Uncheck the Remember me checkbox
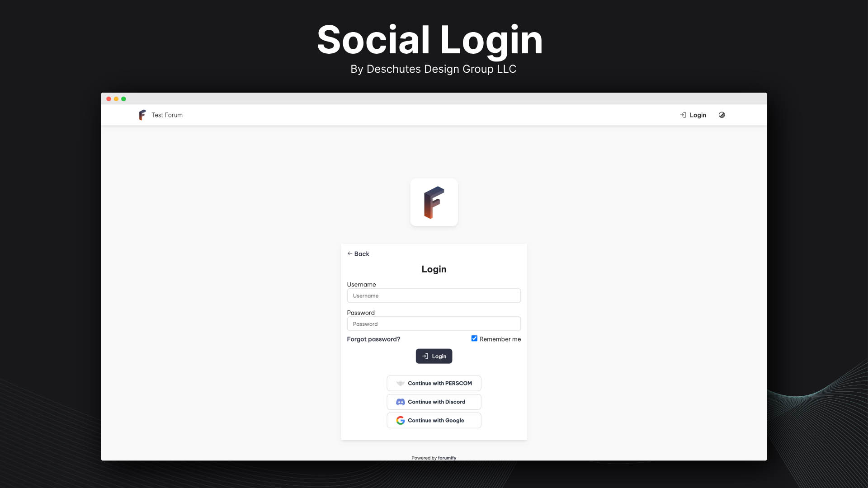 point(474,338)
